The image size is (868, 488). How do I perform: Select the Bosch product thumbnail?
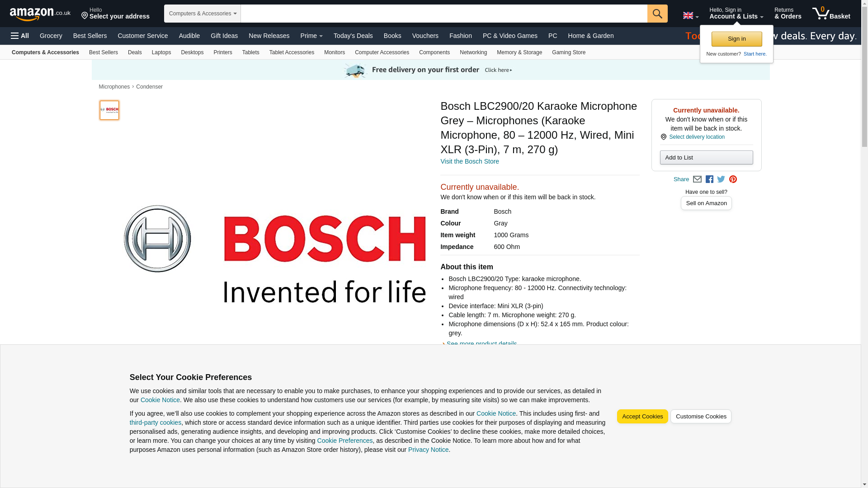point(109,110)
